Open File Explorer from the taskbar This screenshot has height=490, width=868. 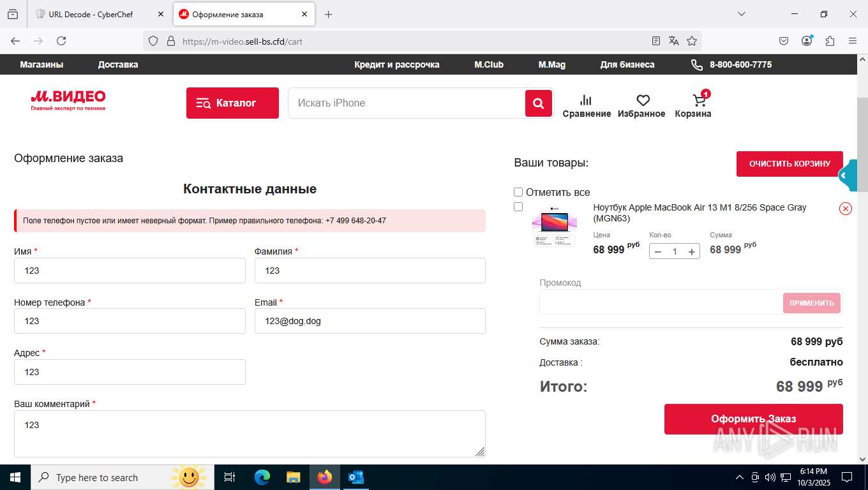point(293,477)
